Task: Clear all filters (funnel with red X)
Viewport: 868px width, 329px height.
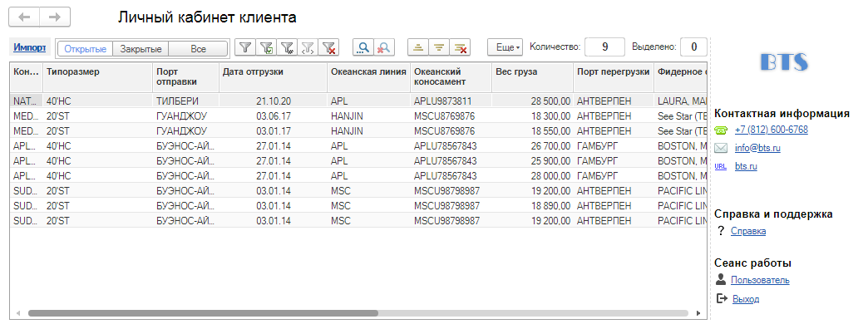Action: point(328,48)
